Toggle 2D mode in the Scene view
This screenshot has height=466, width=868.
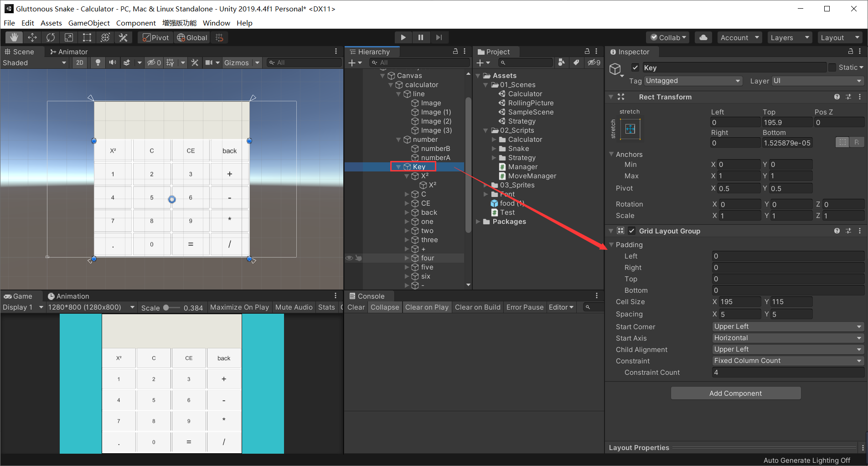(79, 62)
